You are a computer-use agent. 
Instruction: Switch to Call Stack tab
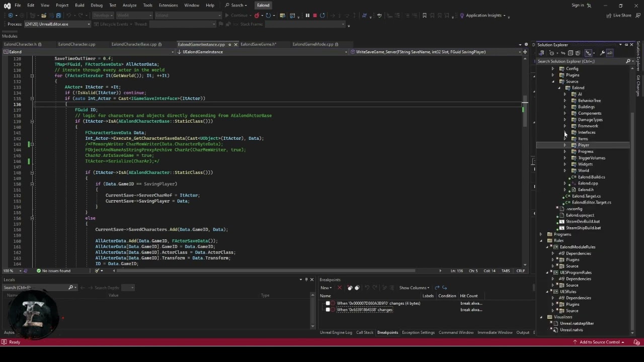click(365, 332)
